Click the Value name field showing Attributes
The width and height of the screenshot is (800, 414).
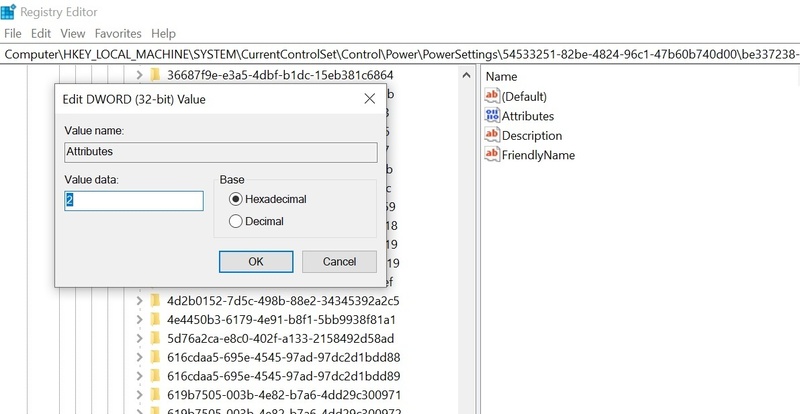[x=221, y=152]
